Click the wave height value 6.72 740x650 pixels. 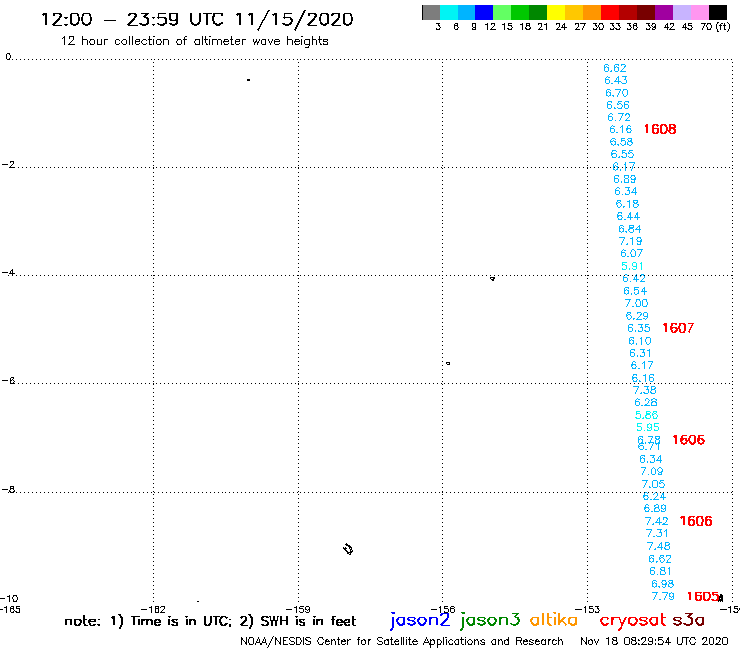coord(619,118)
